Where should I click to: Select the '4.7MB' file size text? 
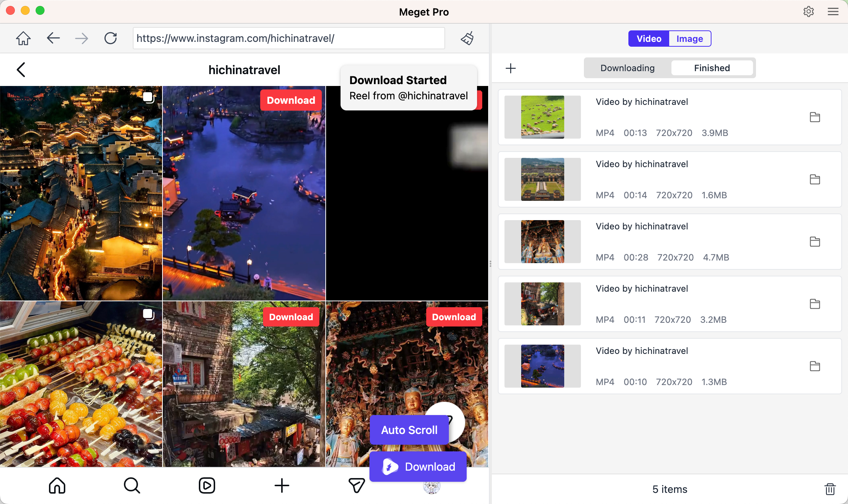click(x=716, y=258)
